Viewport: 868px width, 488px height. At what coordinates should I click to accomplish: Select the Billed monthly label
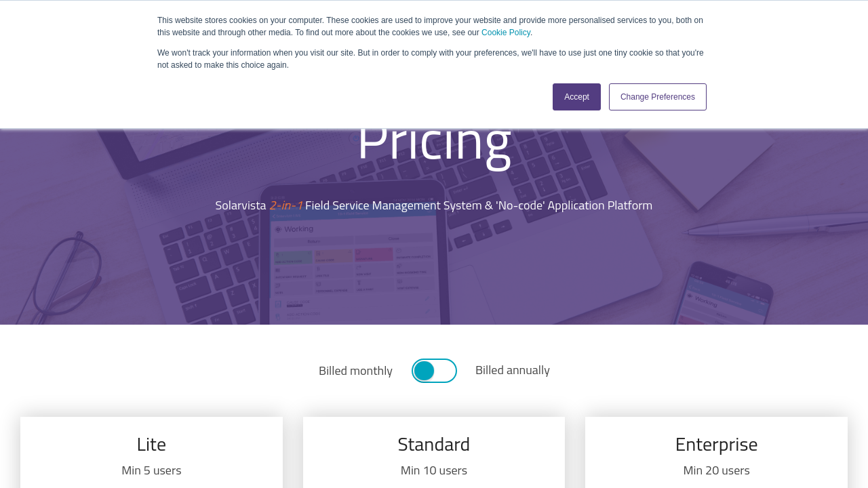(355, 371)
